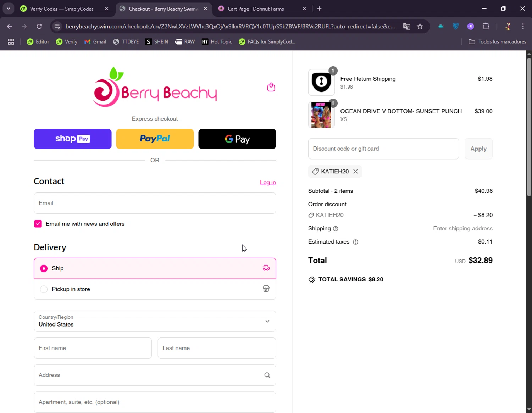Open Todos los marcadores folder

tap(497, 42)
